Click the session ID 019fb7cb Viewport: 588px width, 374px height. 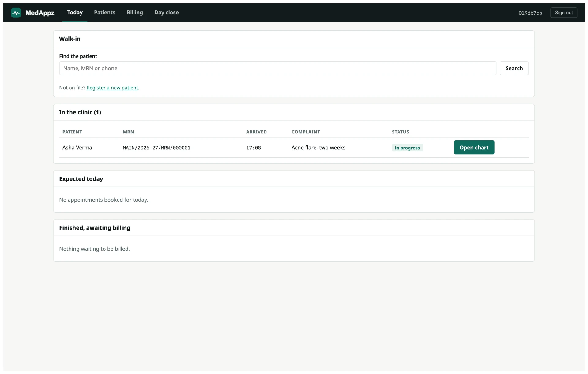point(530,13)
